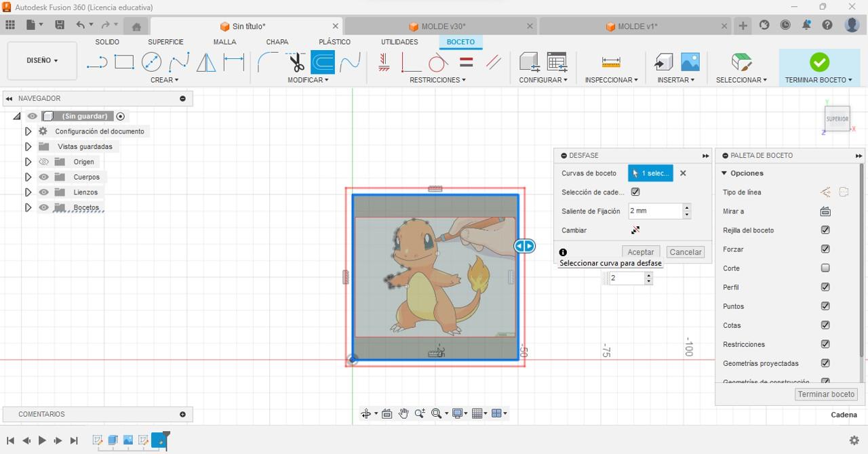Viewport: 868px width, 454px height.
Task: Expand the Bocetos tree node
Action: coord(28,207)
